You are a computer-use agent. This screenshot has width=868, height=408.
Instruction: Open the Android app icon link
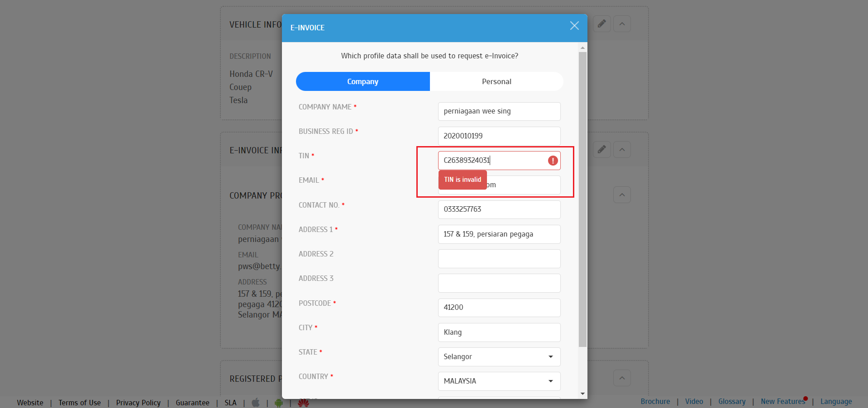tap(279, 403)
